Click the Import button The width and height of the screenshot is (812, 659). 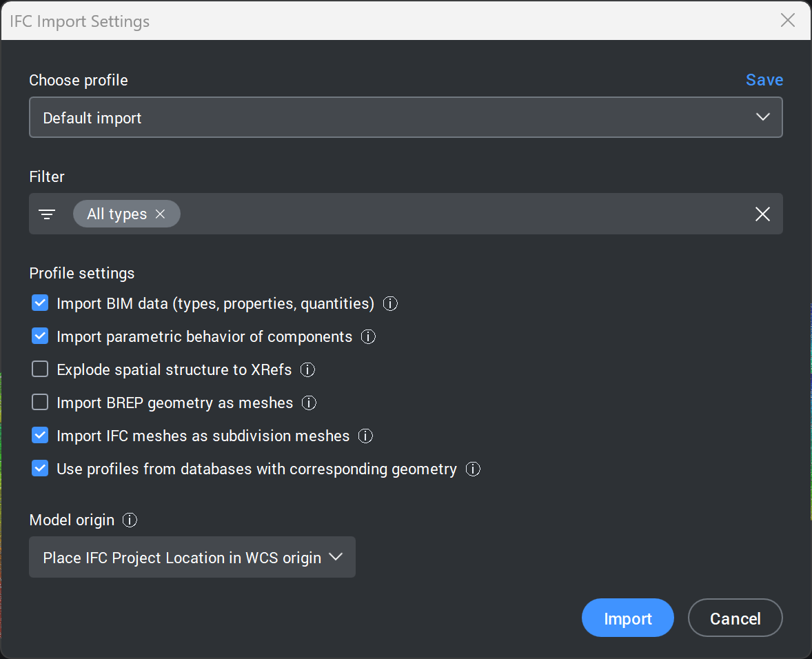click(627, 618)
